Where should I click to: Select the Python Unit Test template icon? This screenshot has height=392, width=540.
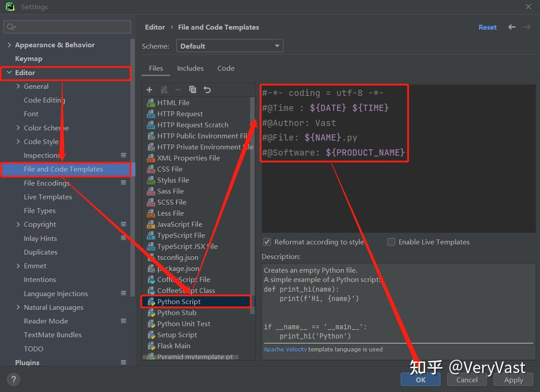tap(151, 323)
